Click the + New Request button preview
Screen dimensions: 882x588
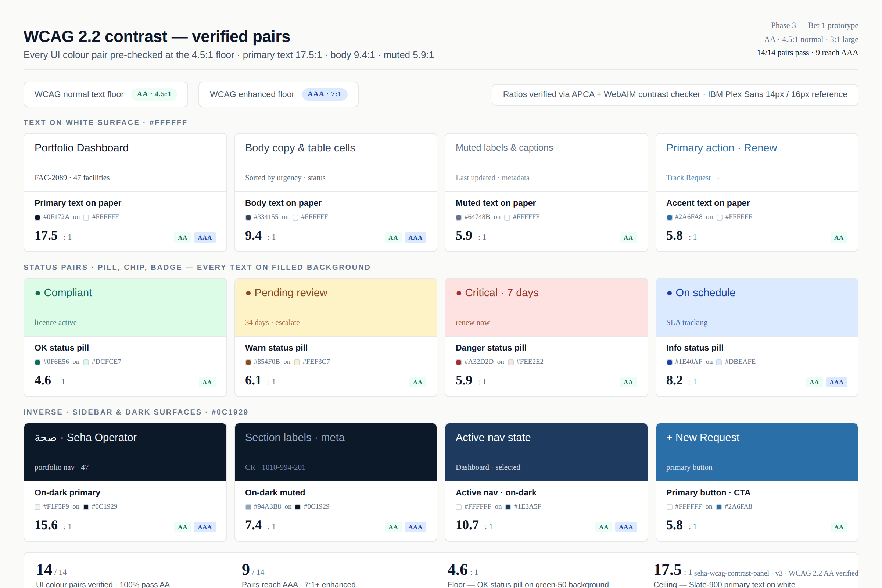tap(702, 438)
